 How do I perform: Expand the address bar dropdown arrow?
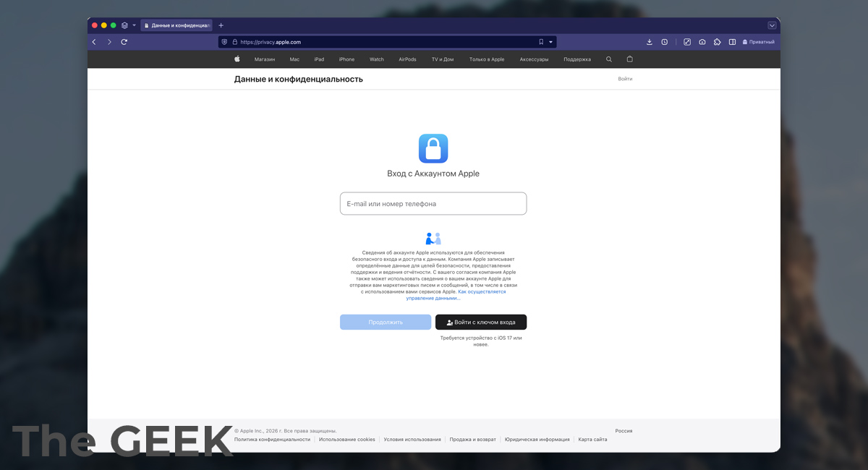pyautogui.click(x=550, y=42)
